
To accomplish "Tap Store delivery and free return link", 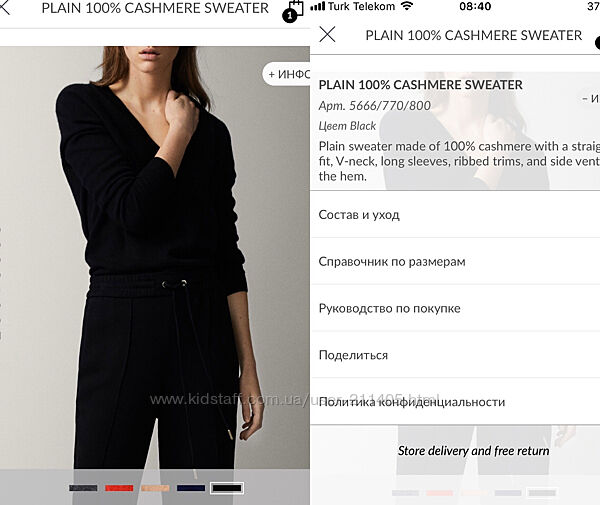I will click(x=473, y=451).
